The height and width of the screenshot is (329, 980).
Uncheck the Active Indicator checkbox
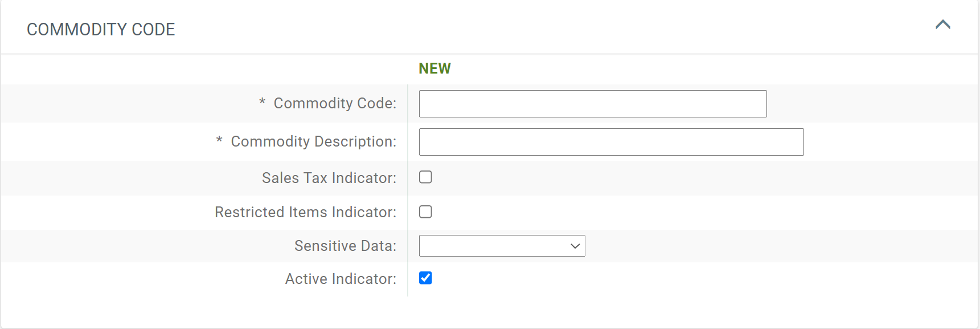point(425,278)
